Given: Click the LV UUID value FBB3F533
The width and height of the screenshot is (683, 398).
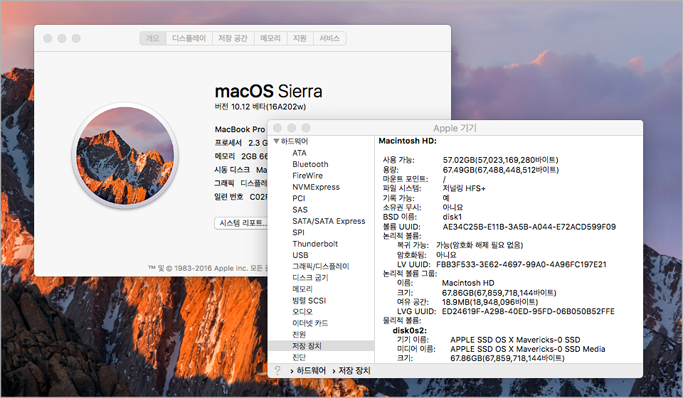Looking at the screenshot, I should point(521,264).
